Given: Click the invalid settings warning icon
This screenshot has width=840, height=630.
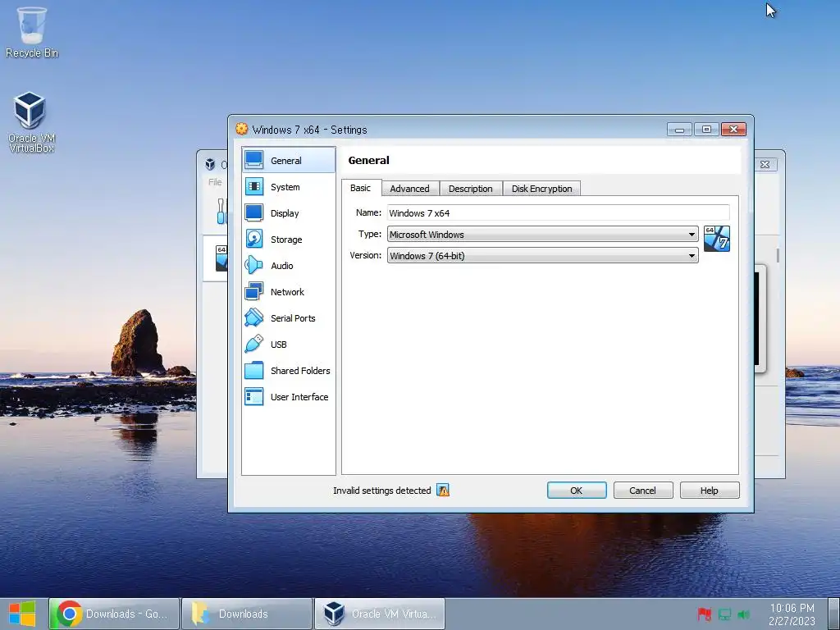Looking at the screenshot, I should (442, 490).
